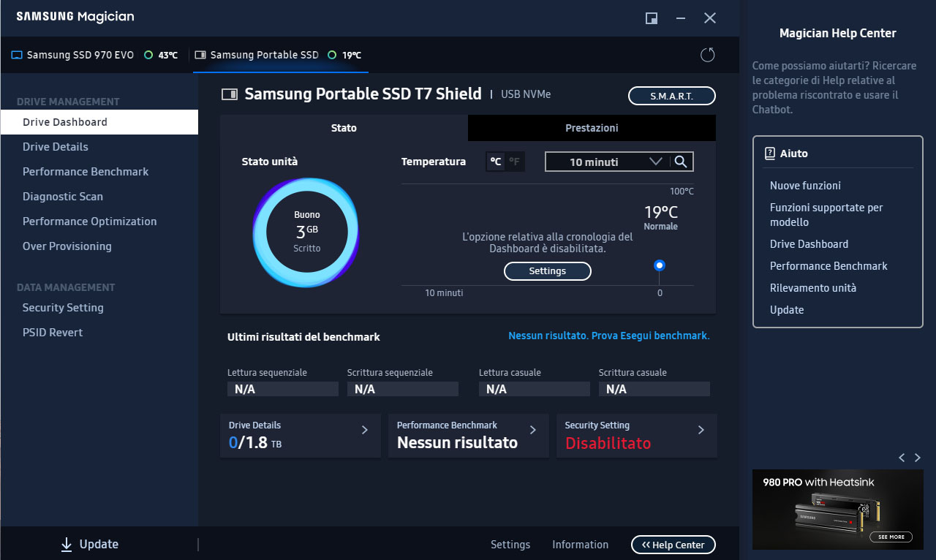Switch to the Prestazioni tab
The image size is (936, 560).
[x=592, y=128]
